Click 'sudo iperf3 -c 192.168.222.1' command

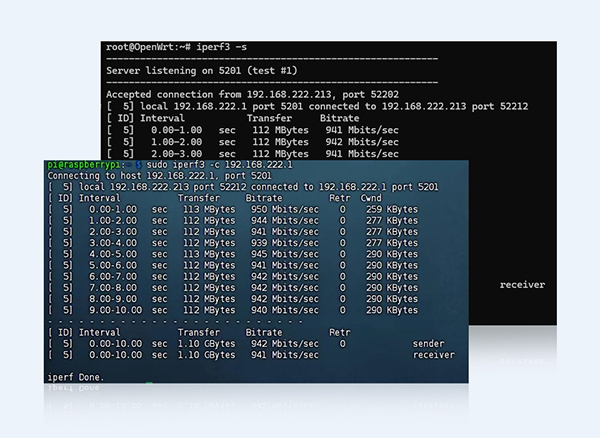pyautogui.click(x=219, y=165)
